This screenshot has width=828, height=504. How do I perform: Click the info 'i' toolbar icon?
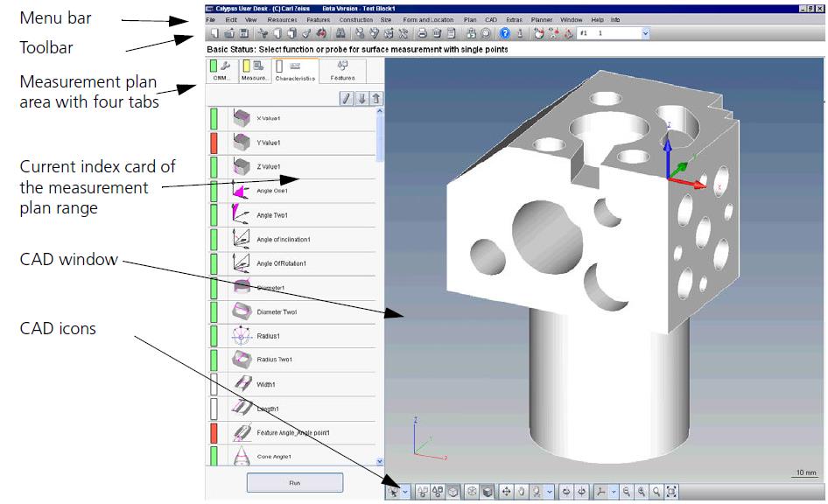tap(520, 33)
